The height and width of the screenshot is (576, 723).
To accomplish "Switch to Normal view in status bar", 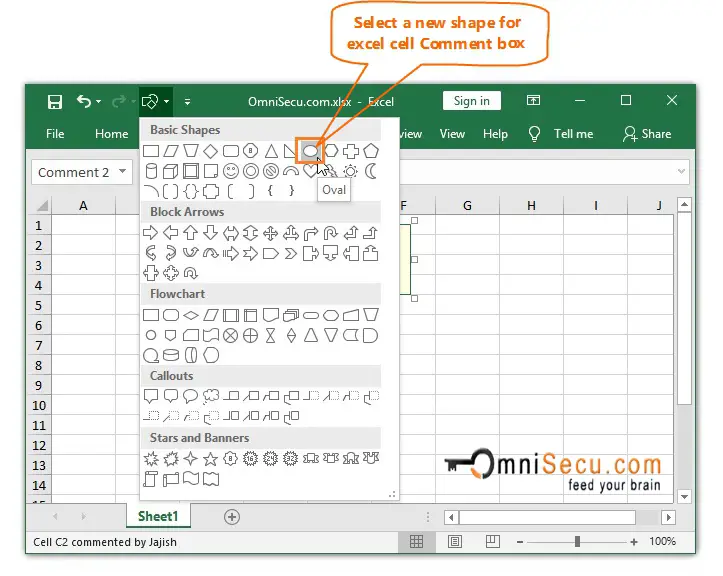I will coord(416,541).
